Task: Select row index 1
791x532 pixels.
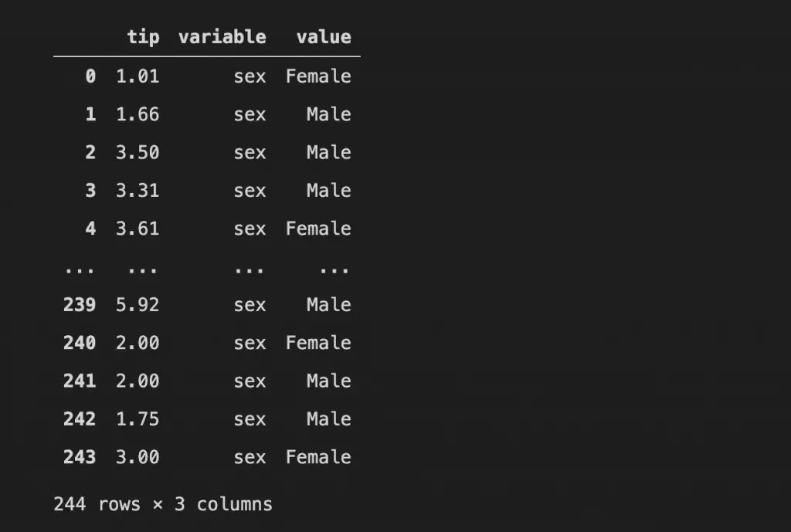Action: pos(90,114)
